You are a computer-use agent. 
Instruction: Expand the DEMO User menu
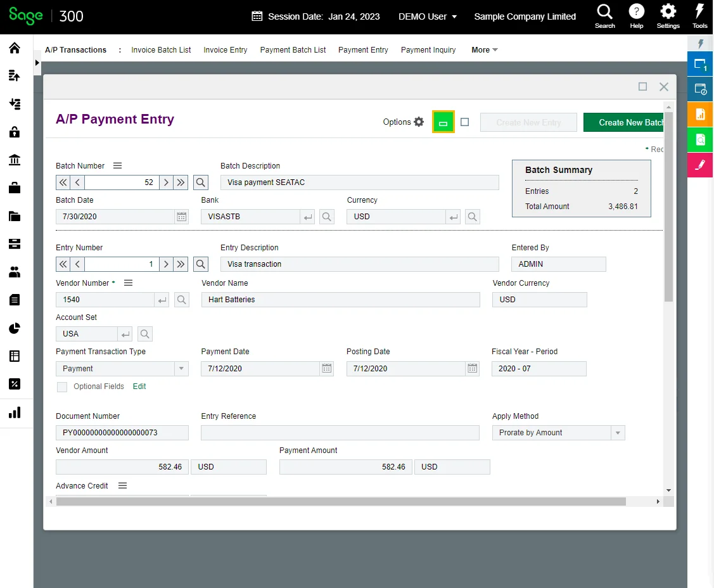428,16
